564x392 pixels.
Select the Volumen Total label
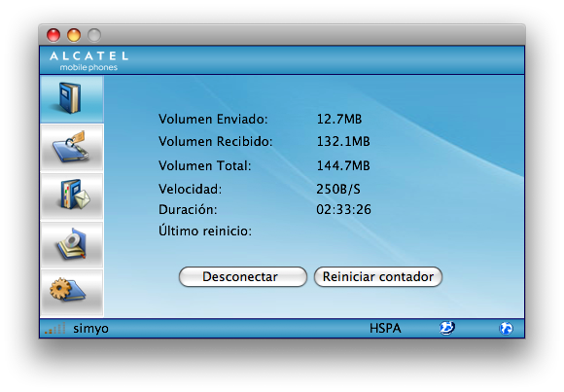(x=204, y=166)
